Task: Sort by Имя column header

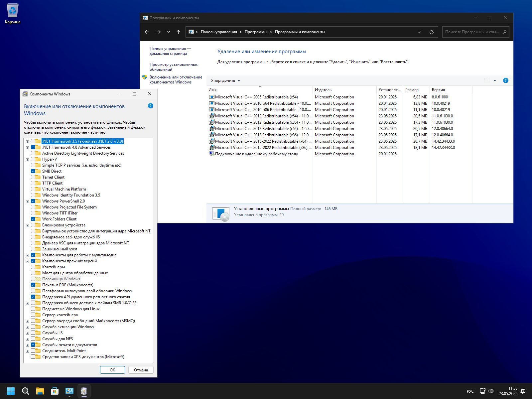Action: [259, 90]
